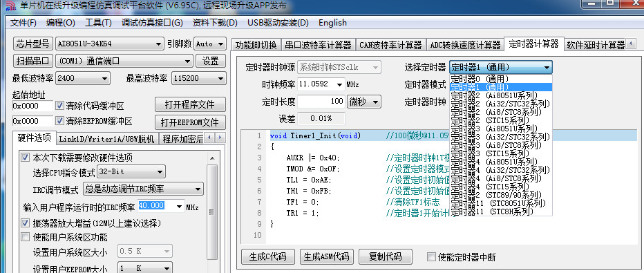Toggle 清除代码缓冲区 checkbox
Screen dimensions: 644x273
click(x=60, y=106)
